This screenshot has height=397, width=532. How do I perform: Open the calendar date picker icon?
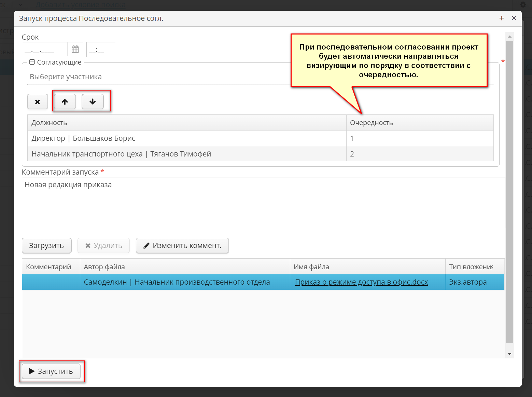76,49
